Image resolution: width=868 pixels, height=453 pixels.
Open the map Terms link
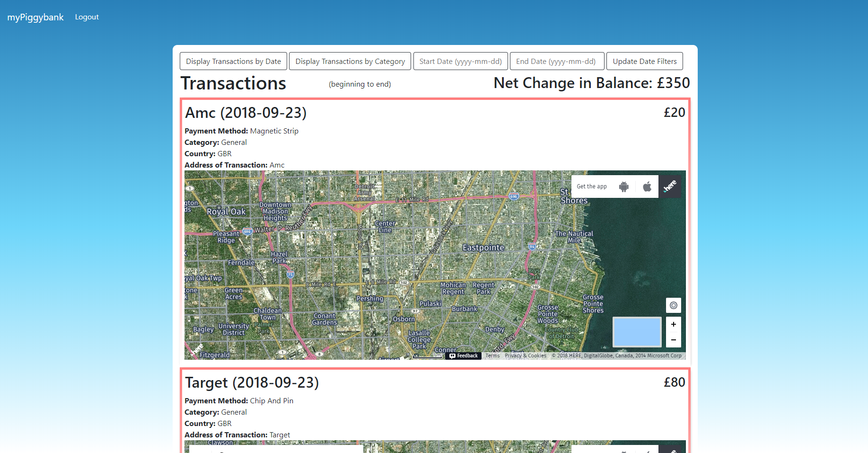(x=492, y=356)
